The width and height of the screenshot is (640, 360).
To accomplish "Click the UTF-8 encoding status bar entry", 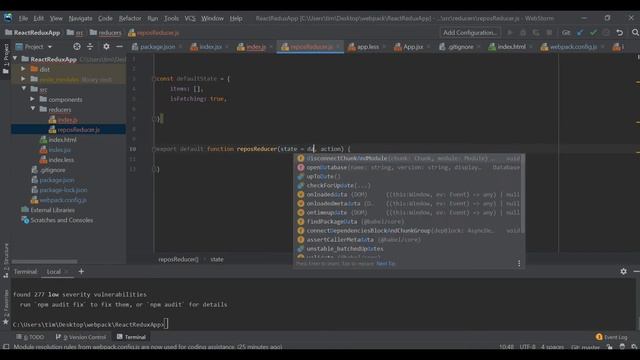I will coord(527,347).
